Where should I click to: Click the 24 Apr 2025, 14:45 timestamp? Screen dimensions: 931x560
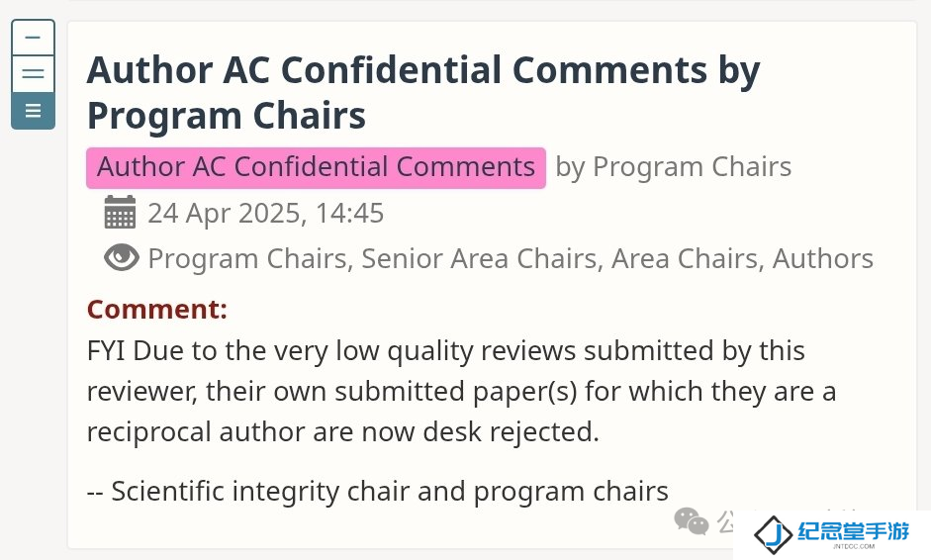tap(265, 213)
